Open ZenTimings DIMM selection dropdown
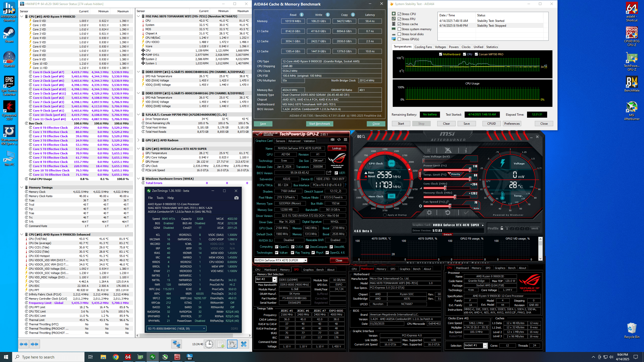 point(176,329)
